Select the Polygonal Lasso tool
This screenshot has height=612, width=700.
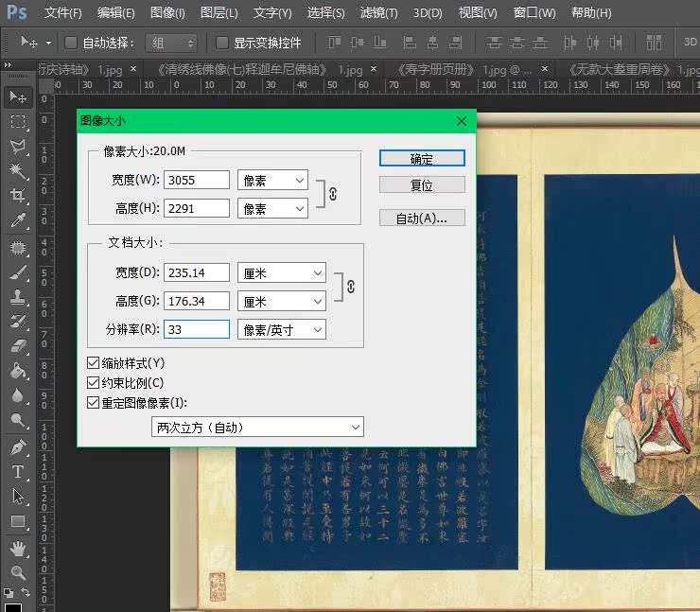point(18,147)
